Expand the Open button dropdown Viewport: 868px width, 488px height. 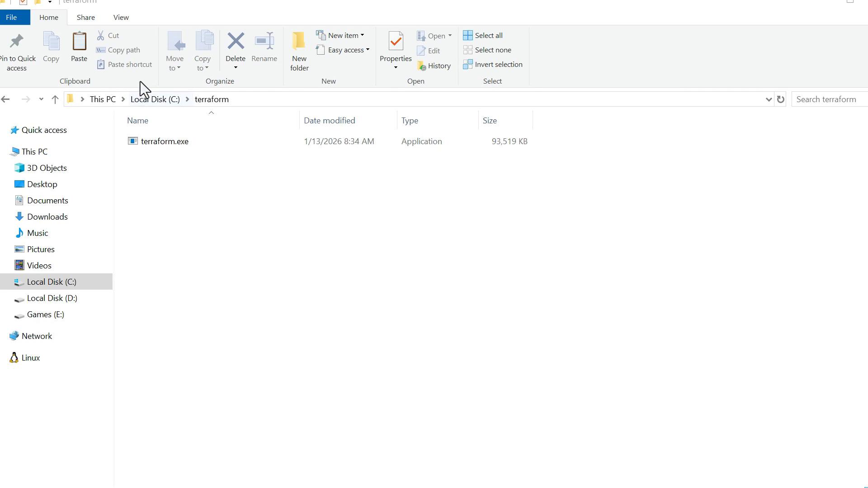click(450, 36)
